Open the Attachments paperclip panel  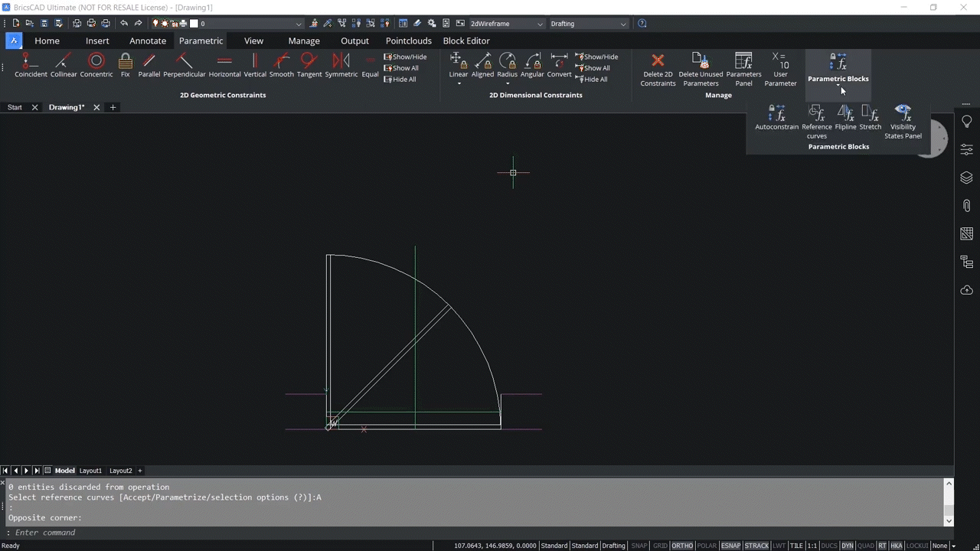click(966, 206)
